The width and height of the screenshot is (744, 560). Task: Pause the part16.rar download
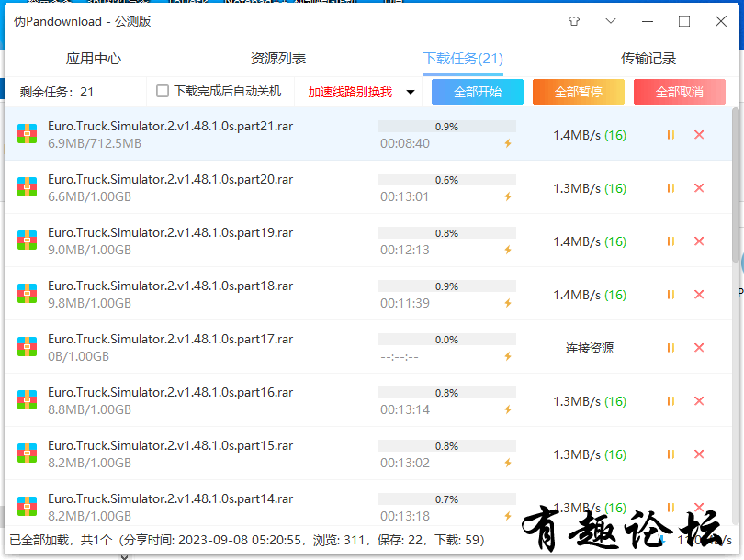(x=671, y=401)
